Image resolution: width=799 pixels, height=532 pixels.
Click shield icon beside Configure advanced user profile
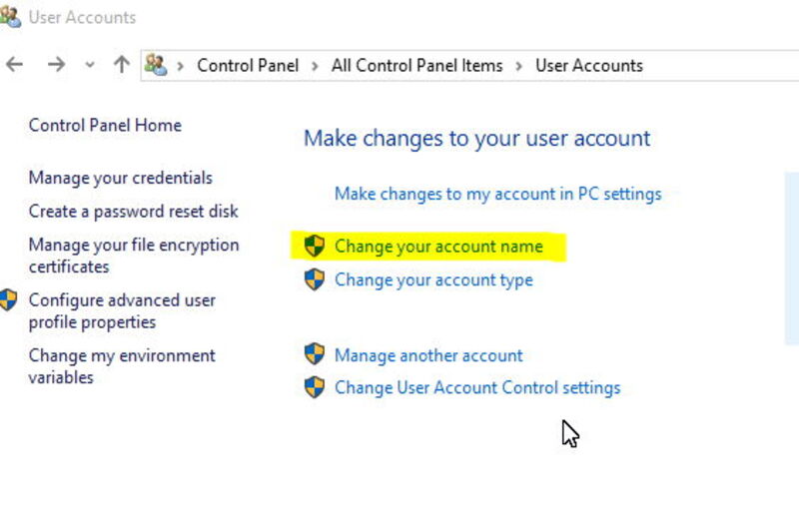9,299
